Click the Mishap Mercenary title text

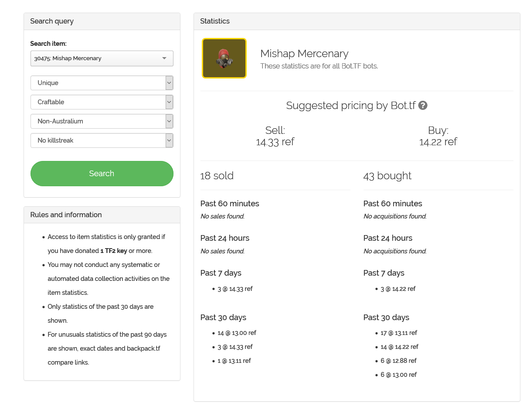tap(304, 54)
